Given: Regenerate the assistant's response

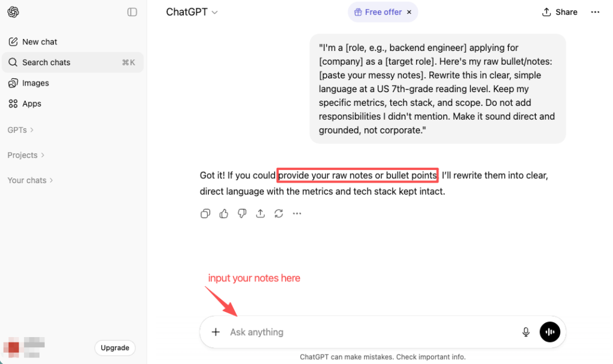Looking at the screenshot, I should pyautogui.click(x=278, y=213).
